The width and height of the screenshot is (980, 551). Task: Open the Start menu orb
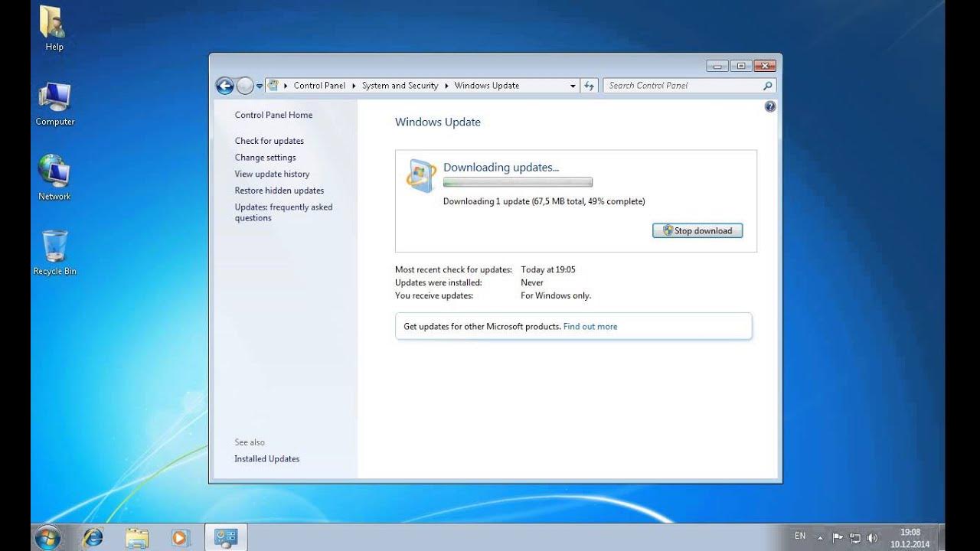[48, 536]
